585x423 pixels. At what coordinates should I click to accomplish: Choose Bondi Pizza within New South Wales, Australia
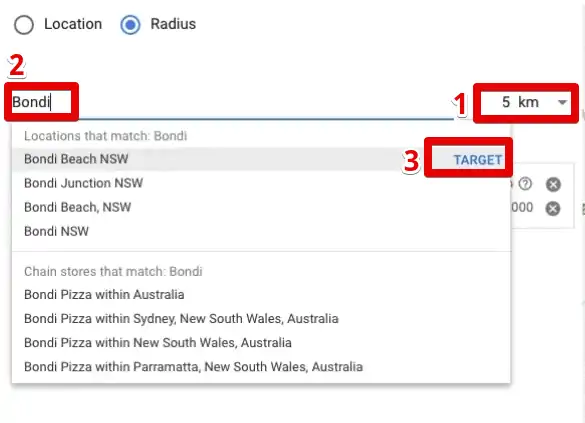coord(158,342)
